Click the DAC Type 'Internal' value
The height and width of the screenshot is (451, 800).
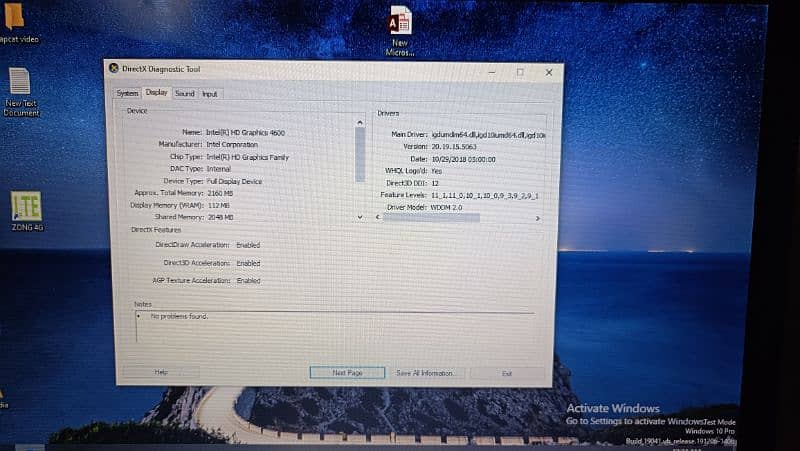[219, 169]
